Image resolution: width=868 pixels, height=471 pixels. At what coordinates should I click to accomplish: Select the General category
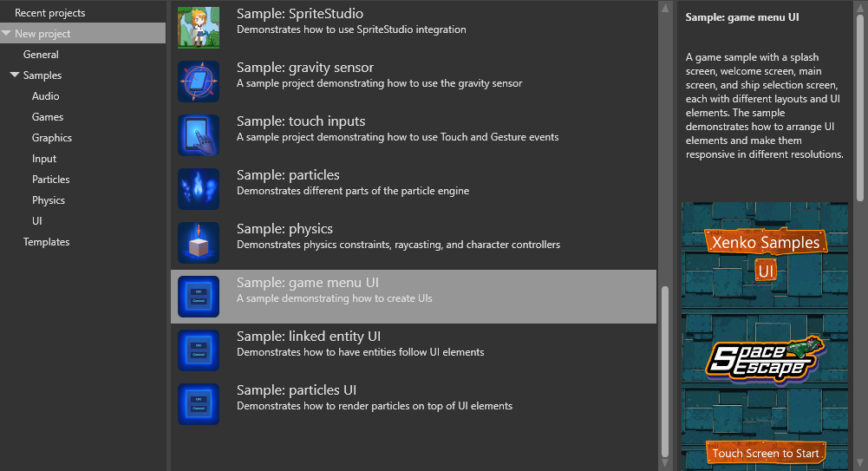click(41, 55)
